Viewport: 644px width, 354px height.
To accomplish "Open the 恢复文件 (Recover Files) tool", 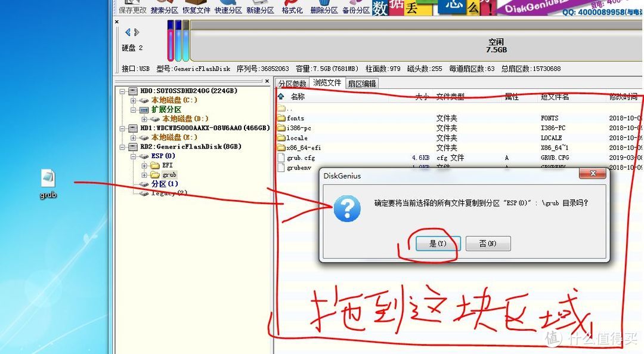I will (x=196, y=7).
